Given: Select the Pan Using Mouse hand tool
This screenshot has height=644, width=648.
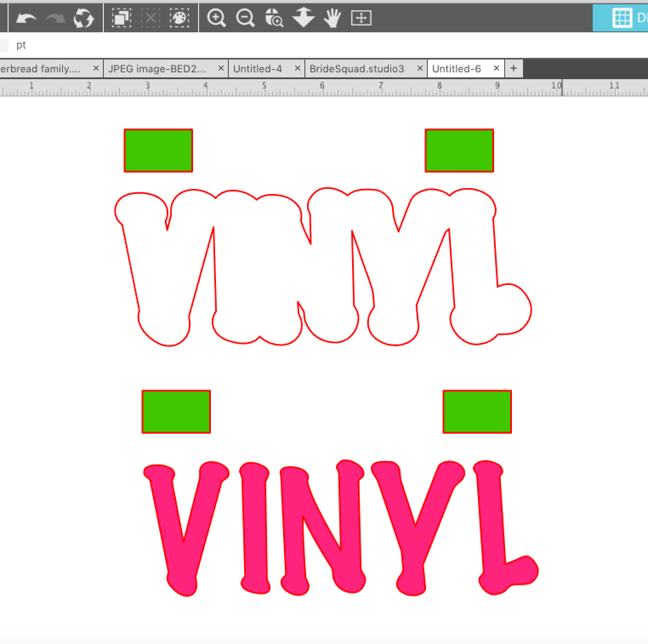Looking at the screenshot, I should click(x=332, y=18).
